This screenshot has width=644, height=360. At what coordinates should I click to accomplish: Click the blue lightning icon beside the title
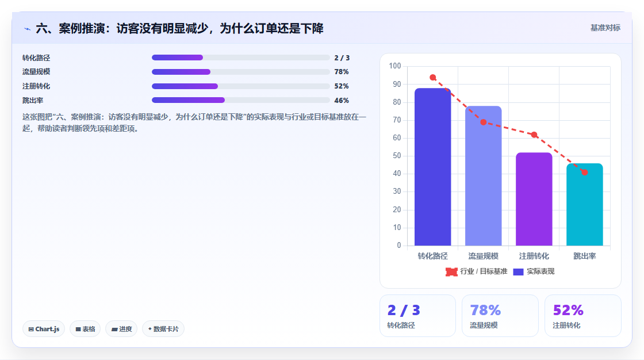(x=27, y=29)
